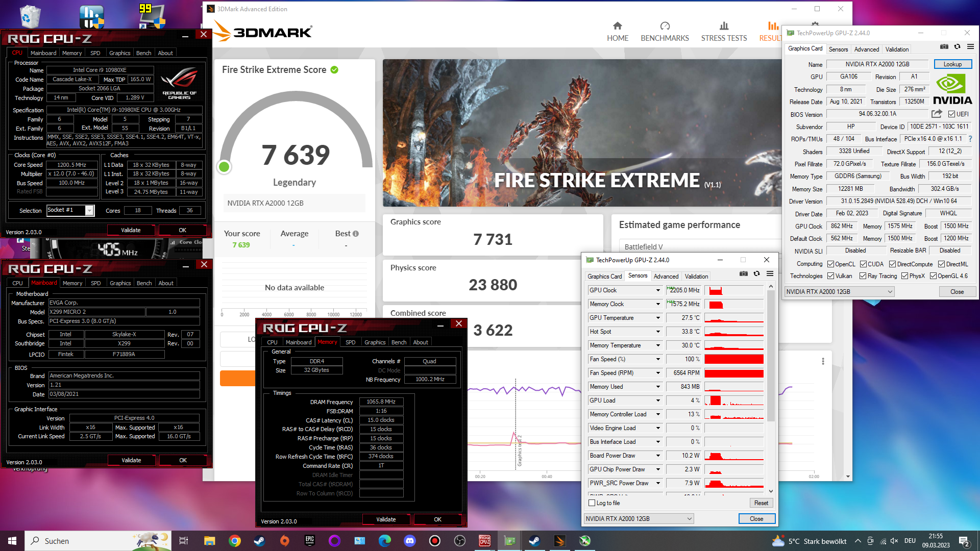
Task: Expand the Hot Spot sensor dropdown
Action: pyautogui.click(x=658, y=332)
